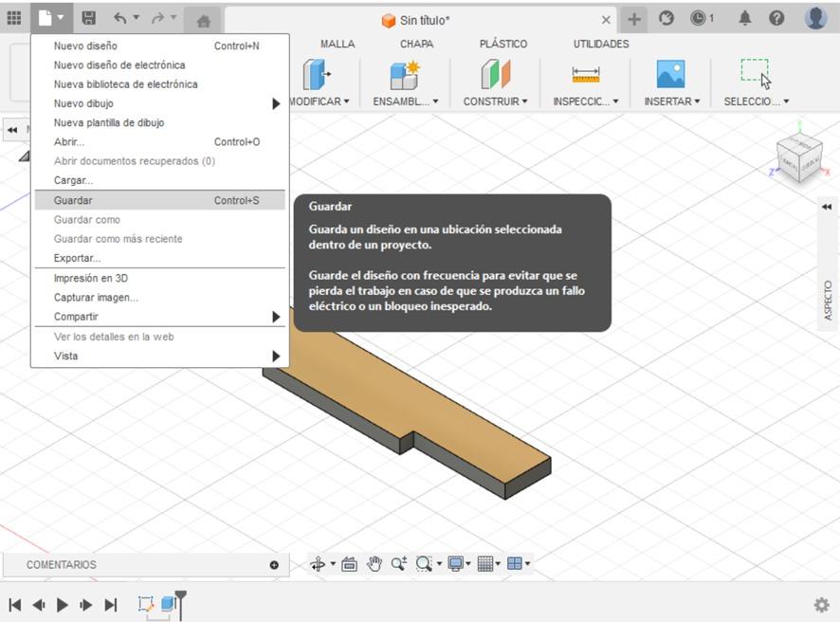Select Guardar menu entry

(159, 200)
